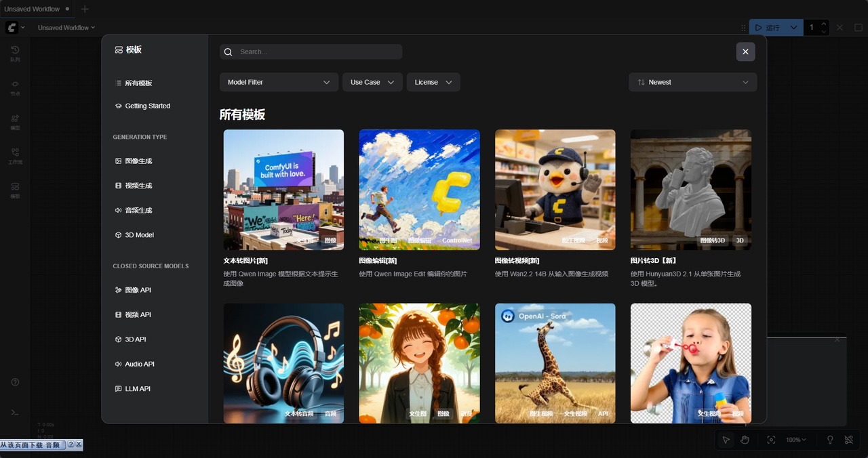The image size is (868, 458).
Task: Select the LLM API category
Action: (x=137, y=389)
